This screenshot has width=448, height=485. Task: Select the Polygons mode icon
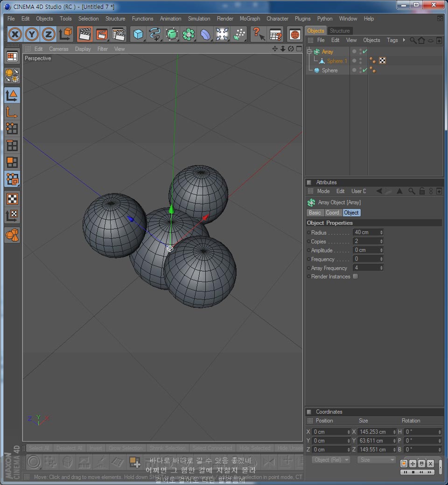coord(12,162)
